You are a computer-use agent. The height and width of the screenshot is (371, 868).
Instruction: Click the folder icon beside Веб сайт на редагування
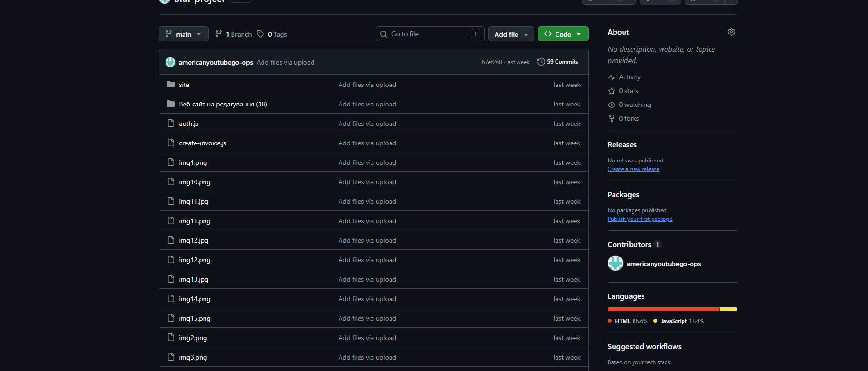[x=171, y=104]
